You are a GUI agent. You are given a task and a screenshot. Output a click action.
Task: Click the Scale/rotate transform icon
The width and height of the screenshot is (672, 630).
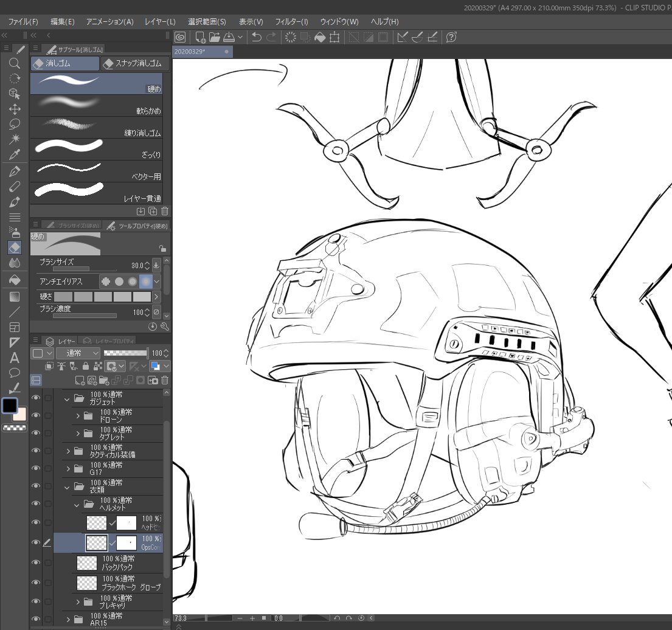tap(334, 37)
